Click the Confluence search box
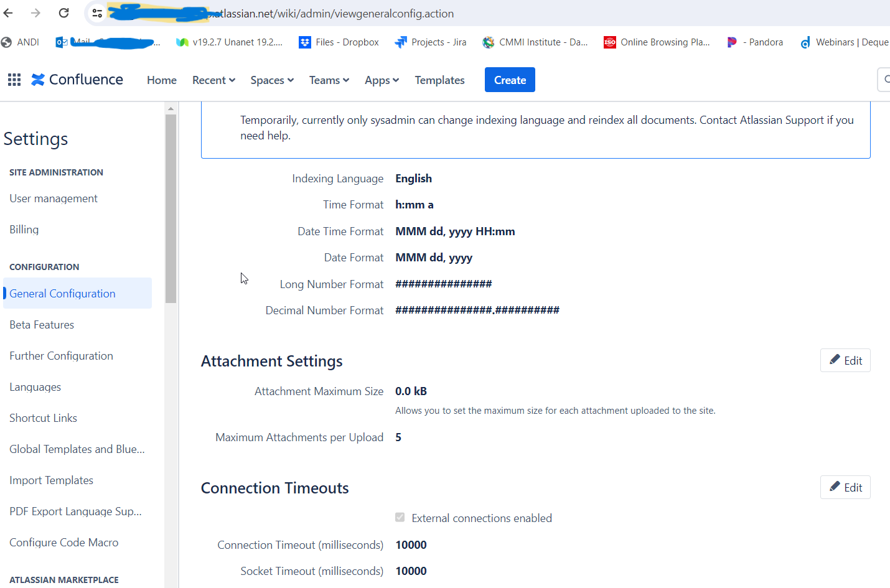 884,80
